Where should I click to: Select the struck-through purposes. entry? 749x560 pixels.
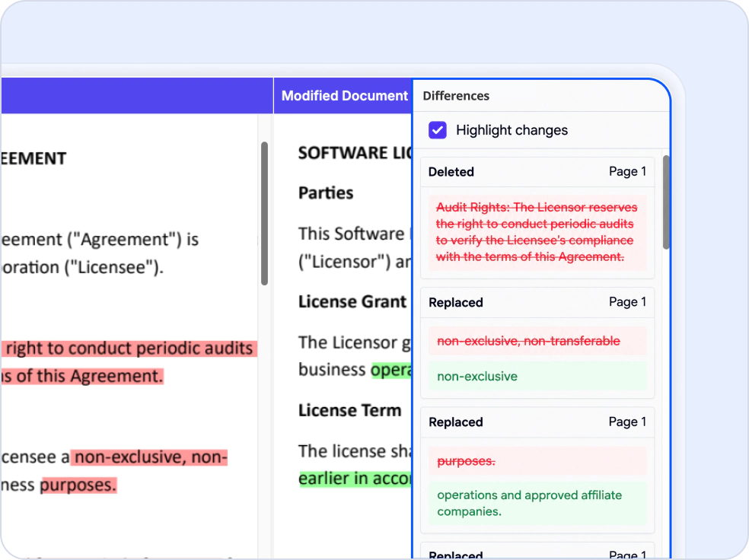point(537,460)
